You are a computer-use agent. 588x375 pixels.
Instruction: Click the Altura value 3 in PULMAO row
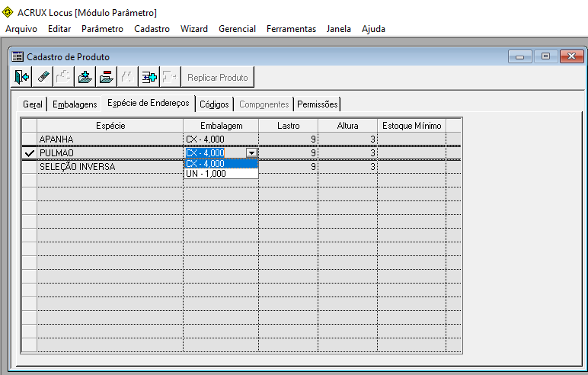(347, 152)
